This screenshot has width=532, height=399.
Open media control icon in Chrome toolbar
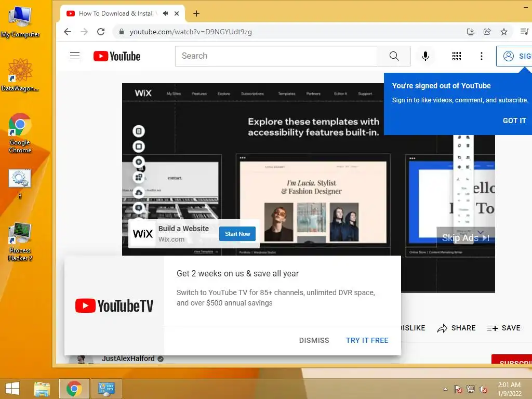tap(524, 32)
